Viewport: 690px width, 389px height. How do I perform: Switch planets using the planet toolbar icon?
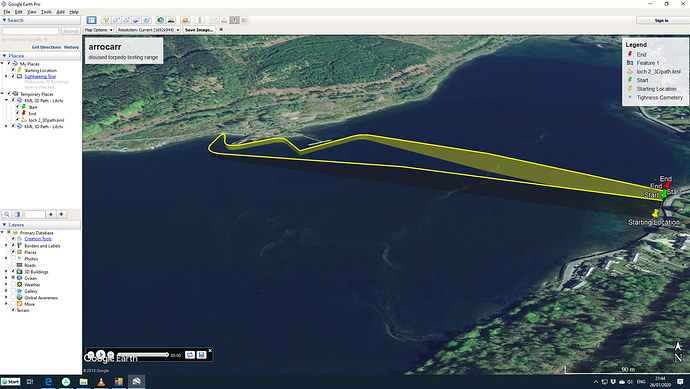click(x=185, y=20)
